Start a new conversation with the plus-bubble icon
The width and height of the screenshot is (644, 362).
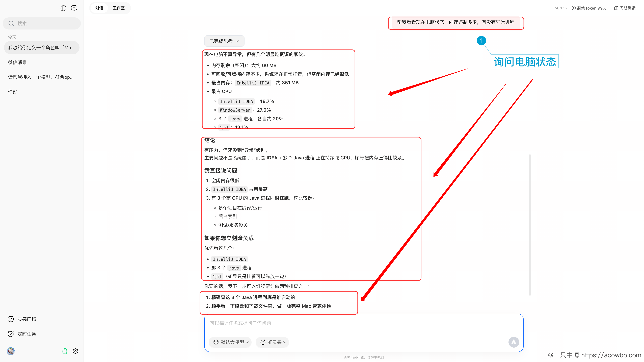click(74, 8)
